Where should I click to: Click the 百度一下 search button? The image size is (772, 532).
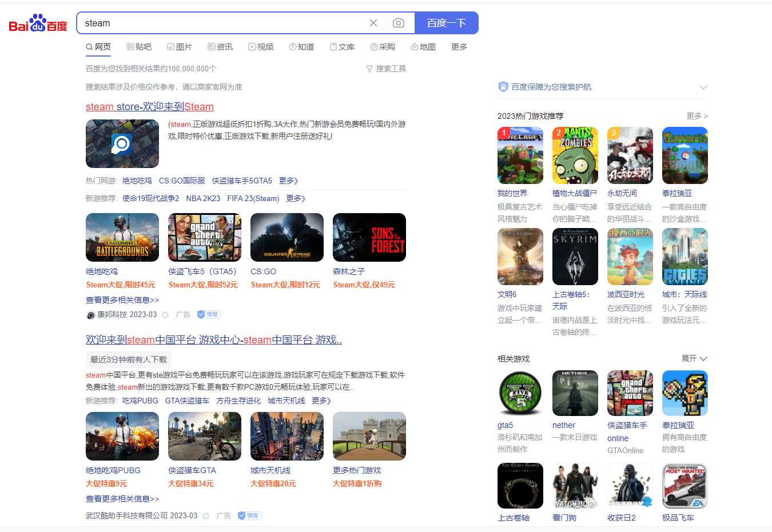click(446, 23)
